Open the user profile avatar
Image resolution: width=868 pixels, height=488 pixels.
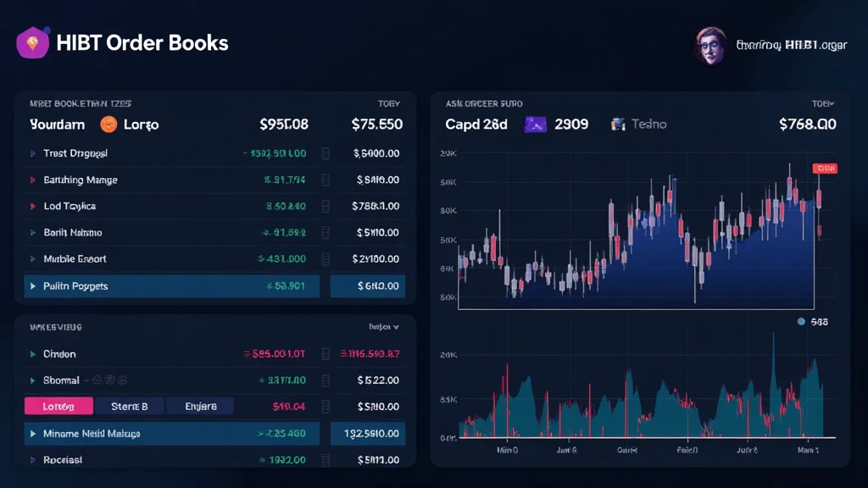point(710,46)
